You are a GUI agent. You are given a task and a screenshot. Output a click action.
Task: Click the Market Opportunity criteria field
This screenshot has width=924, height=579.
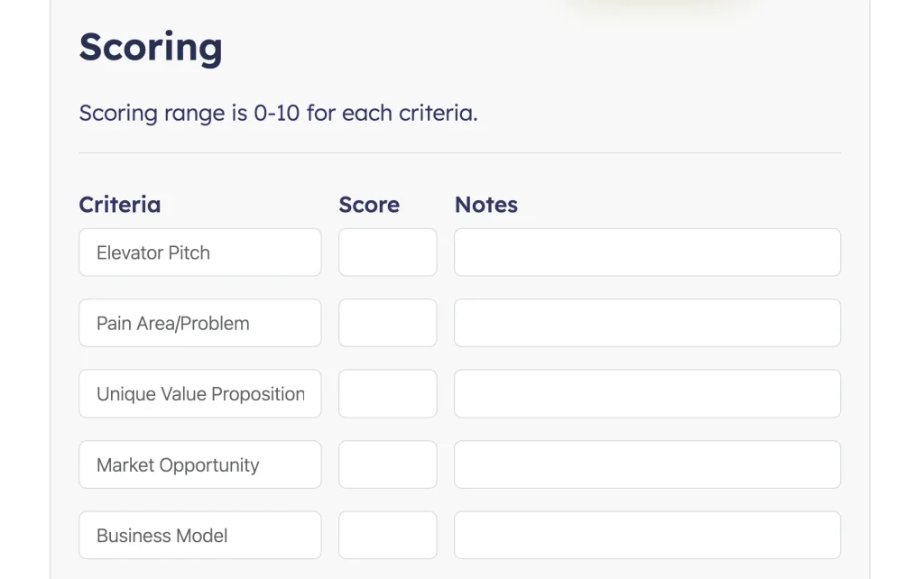[x=199, y=464]
